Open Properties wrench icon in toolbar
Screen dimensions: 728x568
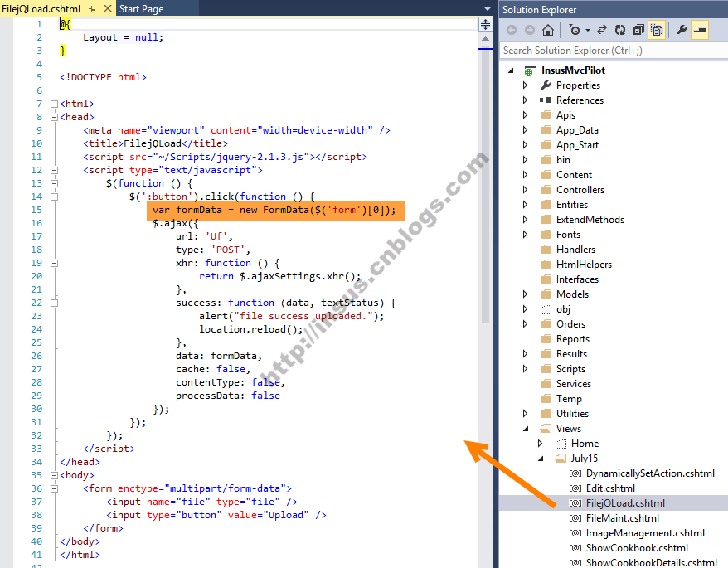682,30
